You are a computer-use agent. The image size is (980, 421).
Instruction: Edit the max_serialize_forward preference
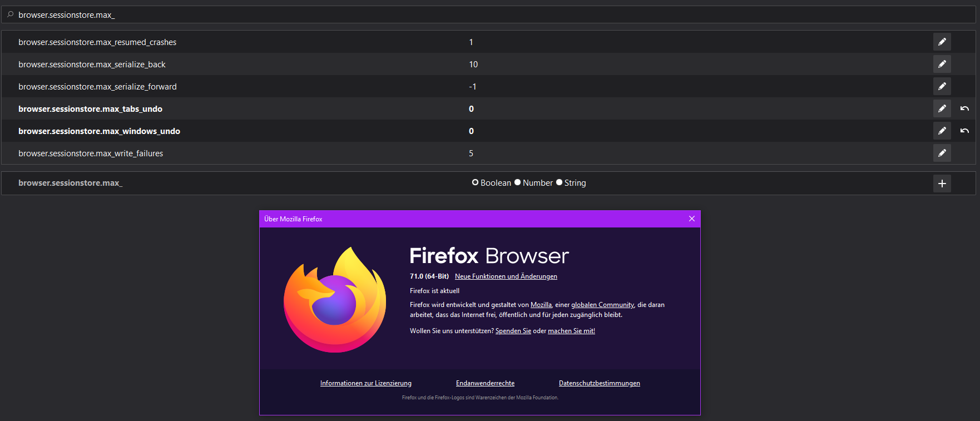pyautogui.click(x=942, y=86)
